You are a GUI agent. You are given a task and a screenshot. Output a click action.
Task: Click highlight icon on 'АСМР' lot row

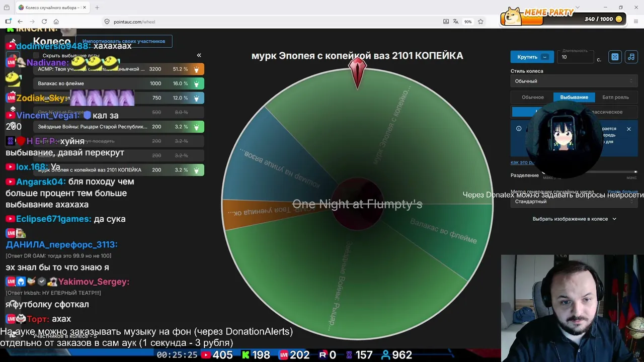[196, 69]
